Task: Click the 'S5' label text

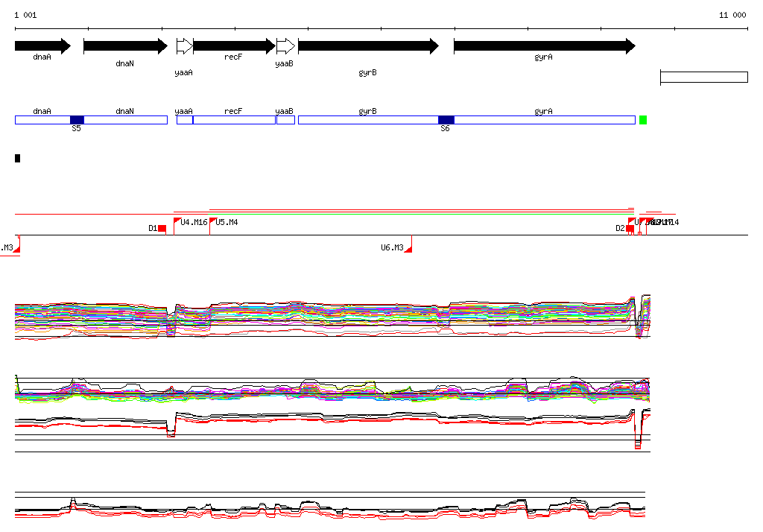Action: click(x=76, y=128)
